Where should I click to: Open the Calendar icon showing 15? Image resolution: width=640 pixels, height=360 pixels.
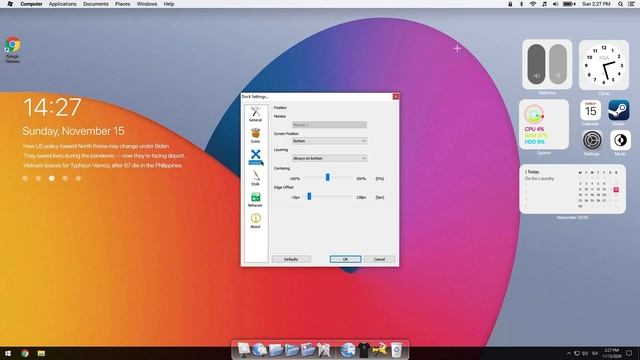[x=590, y=111]
